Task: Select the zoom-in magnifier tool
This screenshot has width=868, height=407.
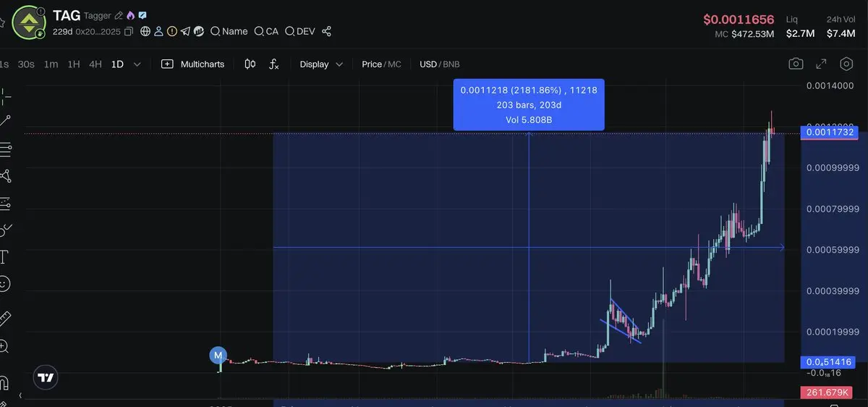Action: [4, 347]
